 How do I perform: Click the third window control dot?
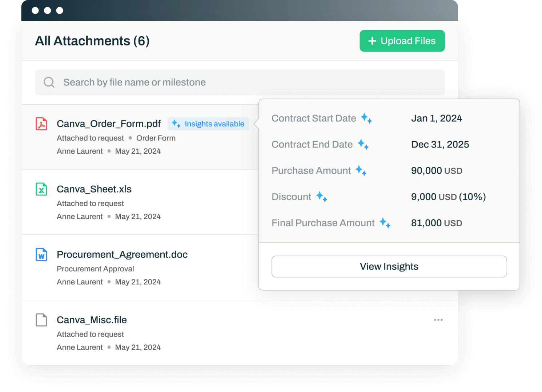(x=60, y=11)
